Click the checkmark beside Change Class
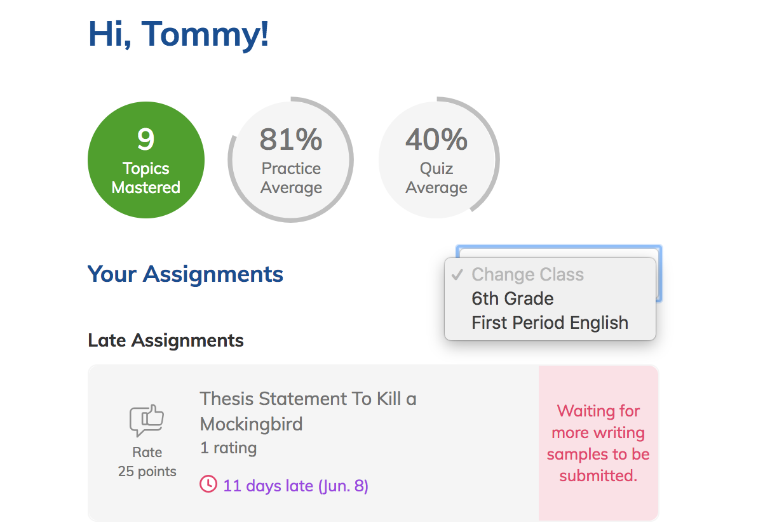This screenshot has width=784, height=532. 457,274
